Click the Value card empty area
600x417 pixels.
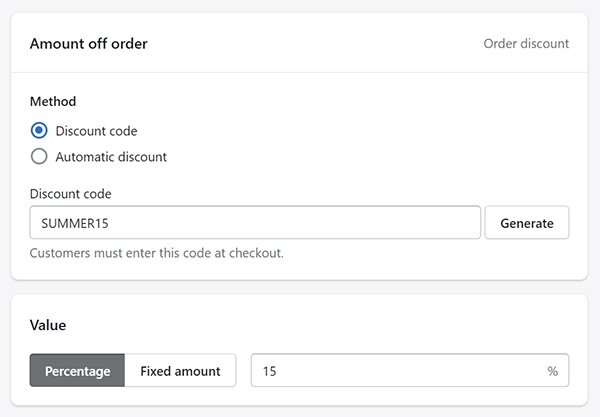point(325,325)
